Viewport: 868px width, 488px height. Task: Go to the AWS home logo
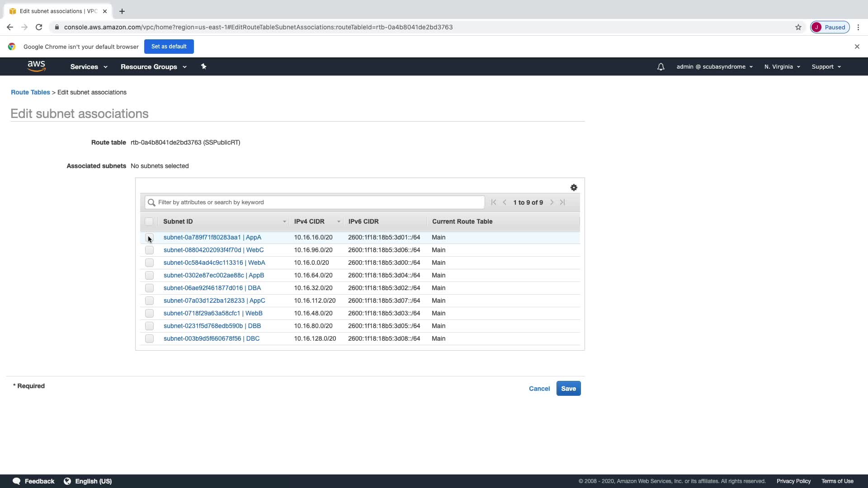tap(36, 66)
